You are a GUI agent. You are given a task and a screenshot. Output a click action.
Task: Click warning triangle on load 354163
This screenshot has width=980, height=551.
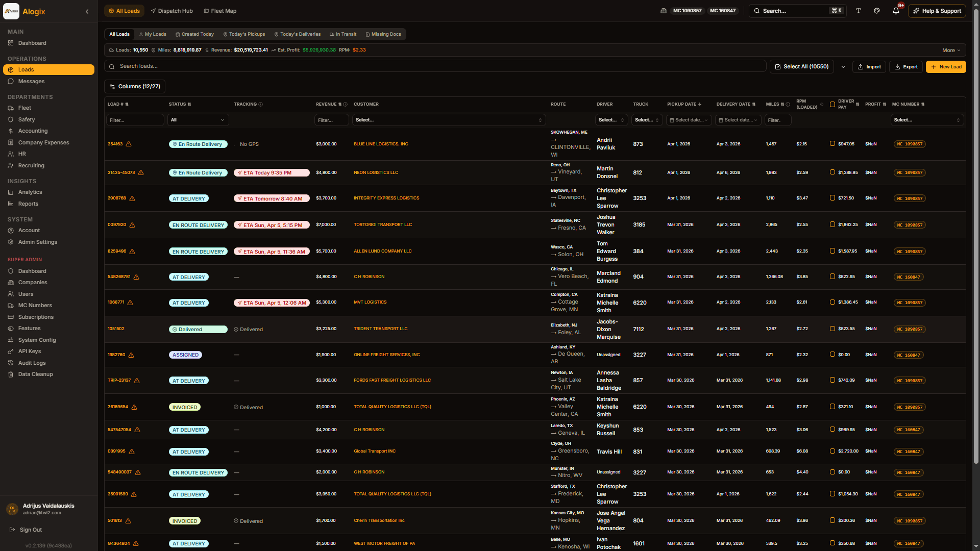point(129,144)
